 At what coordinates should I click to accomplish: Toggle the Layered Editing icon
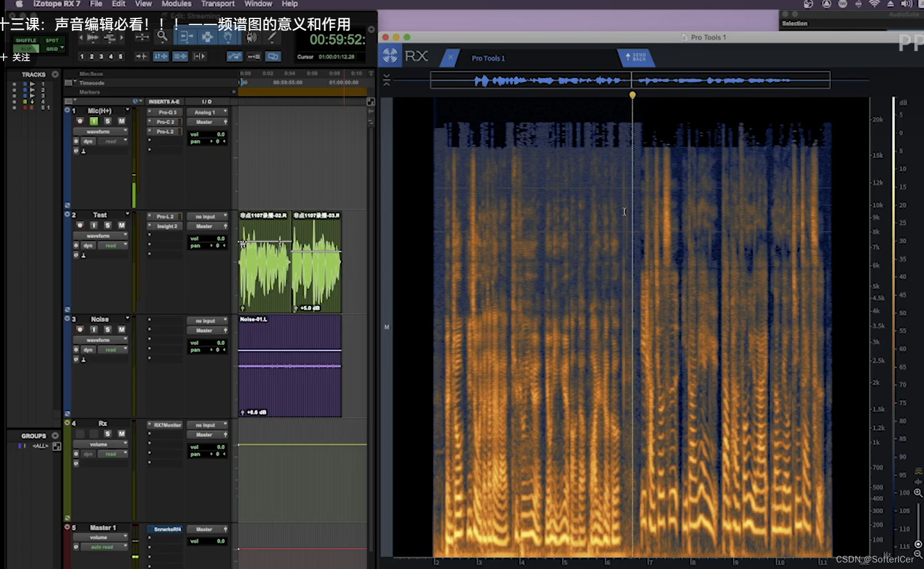pyautogui.click(x=273, y=56)
